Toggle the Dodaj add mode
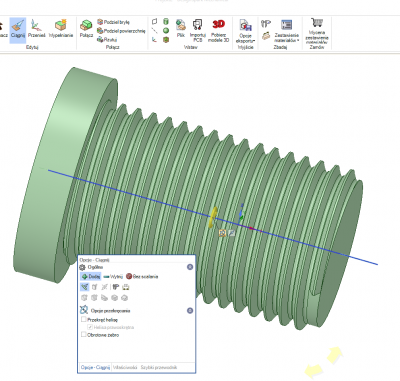This screenshot has width=400, height=381. click(91, 276)
